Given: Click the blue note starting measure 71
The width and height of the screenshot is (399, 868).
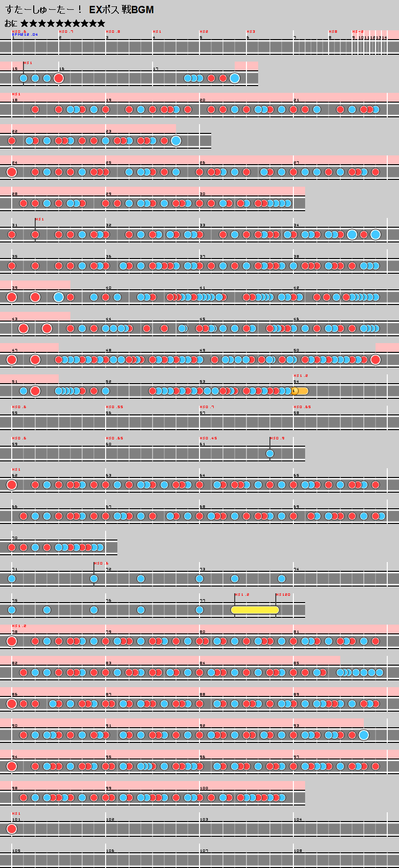Looking at the screenshot, I should click(12, 579).
